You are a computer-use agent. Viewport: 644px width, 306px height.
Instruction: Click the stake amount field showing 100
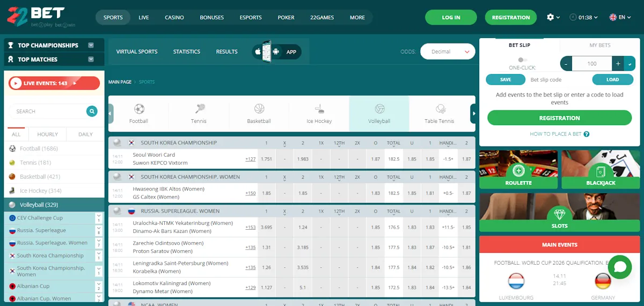[592, 63]
